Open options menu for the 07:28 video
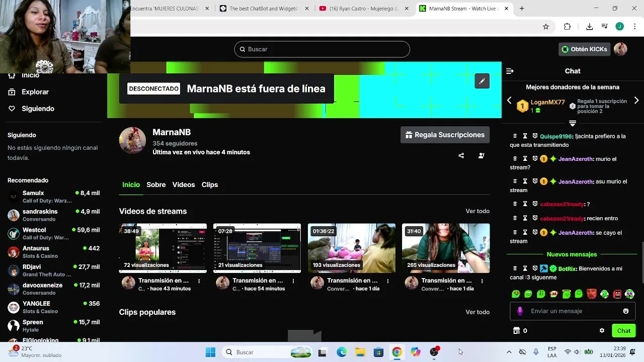Screen dimensions: 644x362 point(293,281)
